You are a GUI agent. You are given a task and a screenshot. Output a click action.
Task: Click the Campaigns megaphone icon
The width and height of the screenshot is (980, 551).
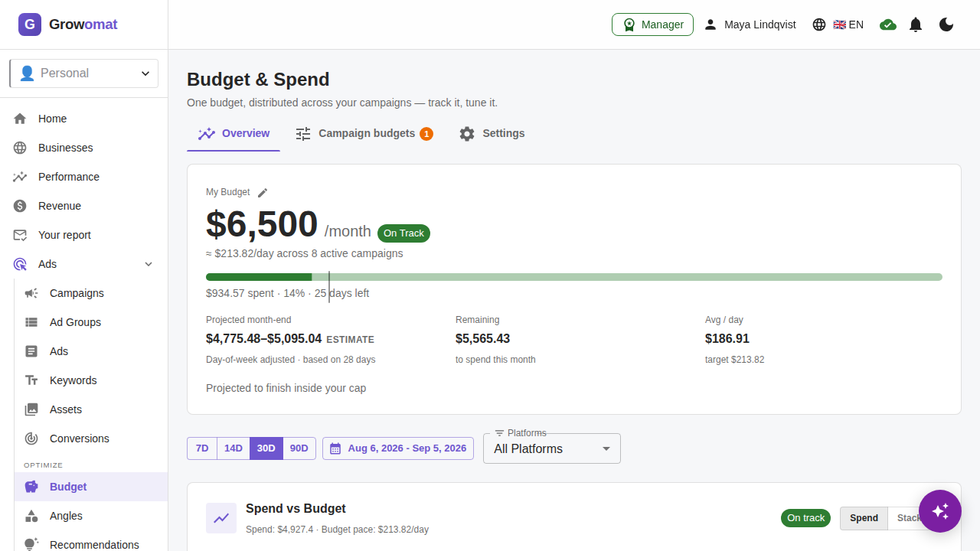[31, 293]
